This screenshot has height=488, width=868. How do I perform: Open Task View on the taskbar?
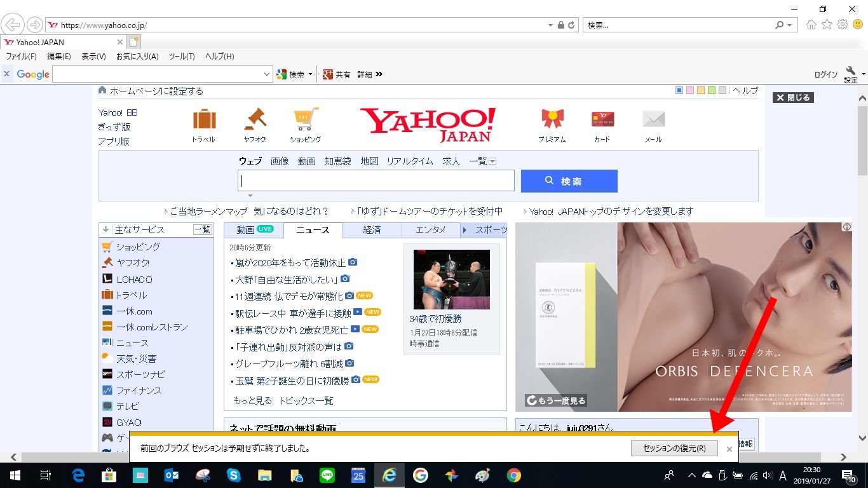point(45,475)
